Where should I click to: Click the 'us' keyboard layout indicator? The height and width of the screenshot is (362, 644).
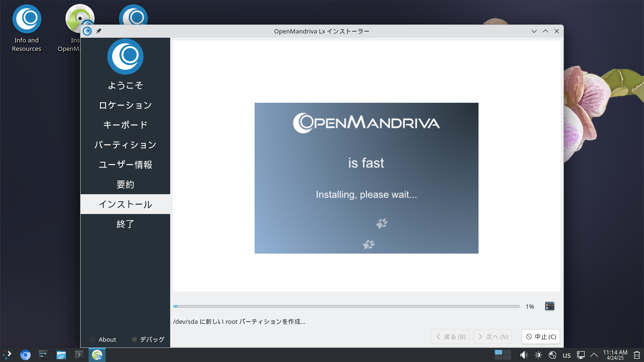(567, 355)
